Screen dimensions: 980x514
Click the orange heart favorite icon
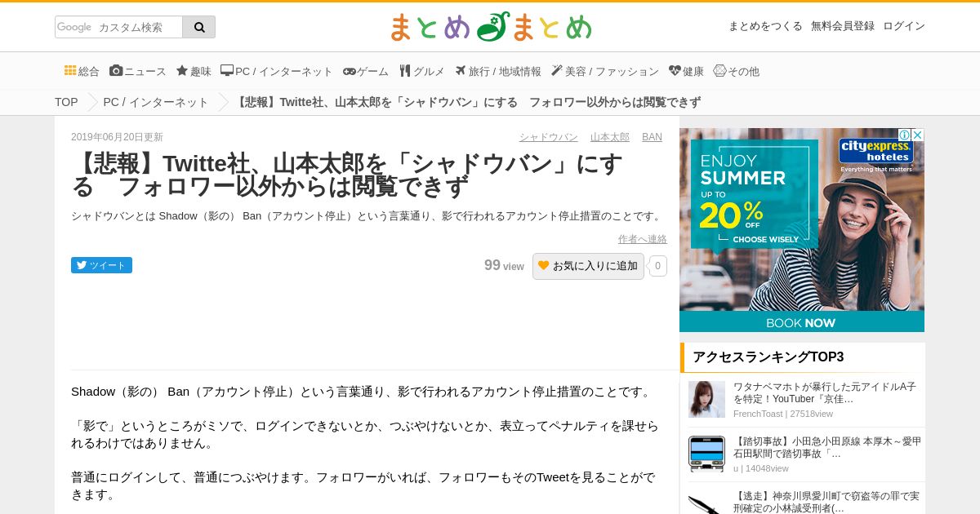544,265
